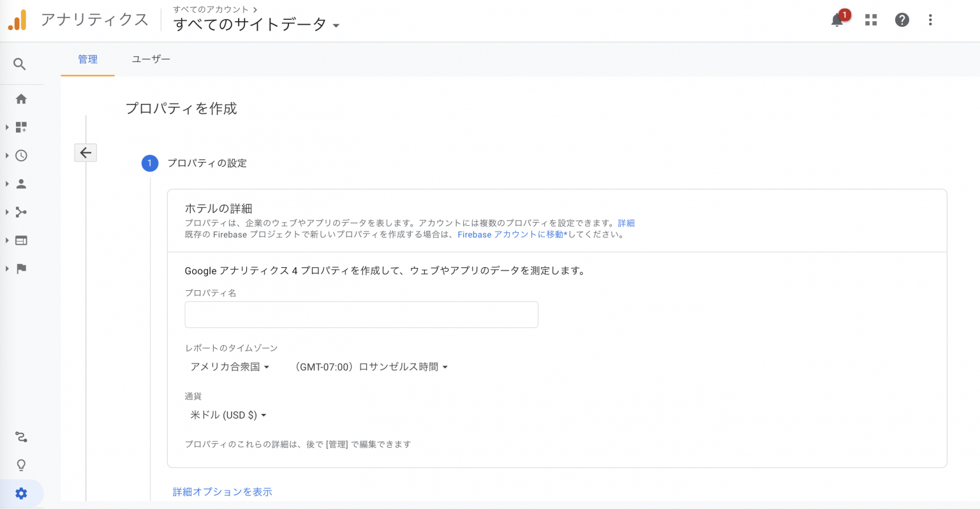Open the Discover lightbulb icon
This screenshot has width=980, height=509.
(x=21, y=465)
